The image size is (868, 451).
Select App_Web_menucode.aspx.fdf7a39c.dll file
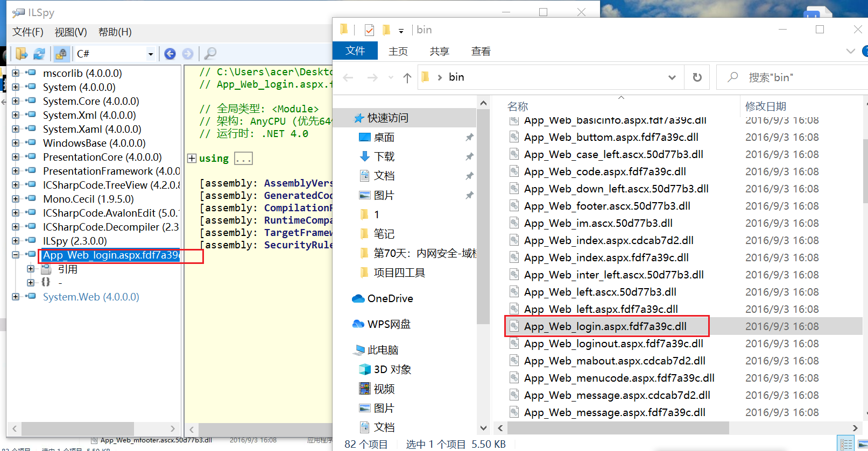point(619,378)
